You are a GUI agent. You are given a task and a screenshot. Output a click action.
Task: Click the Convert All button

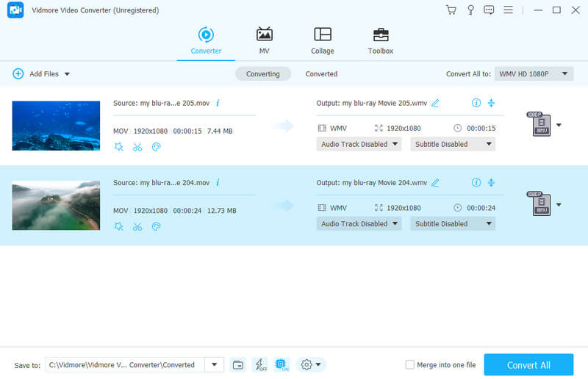pos(528,365)
